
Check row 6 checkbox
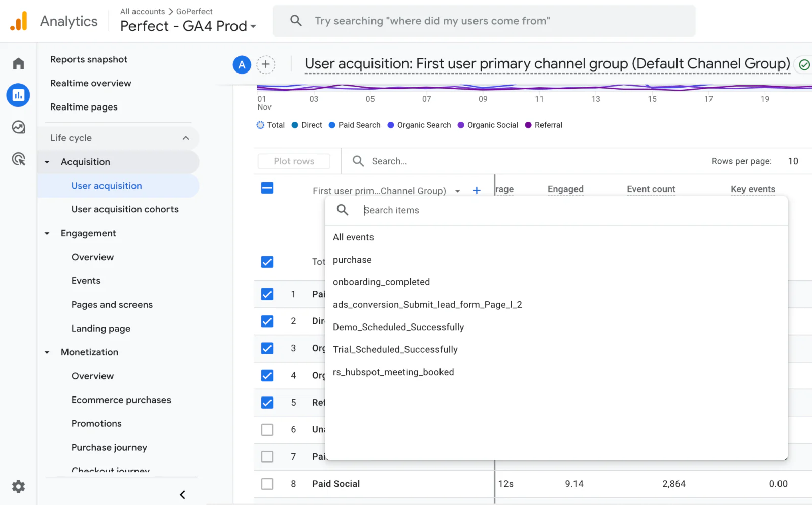(x=267, y=429)
